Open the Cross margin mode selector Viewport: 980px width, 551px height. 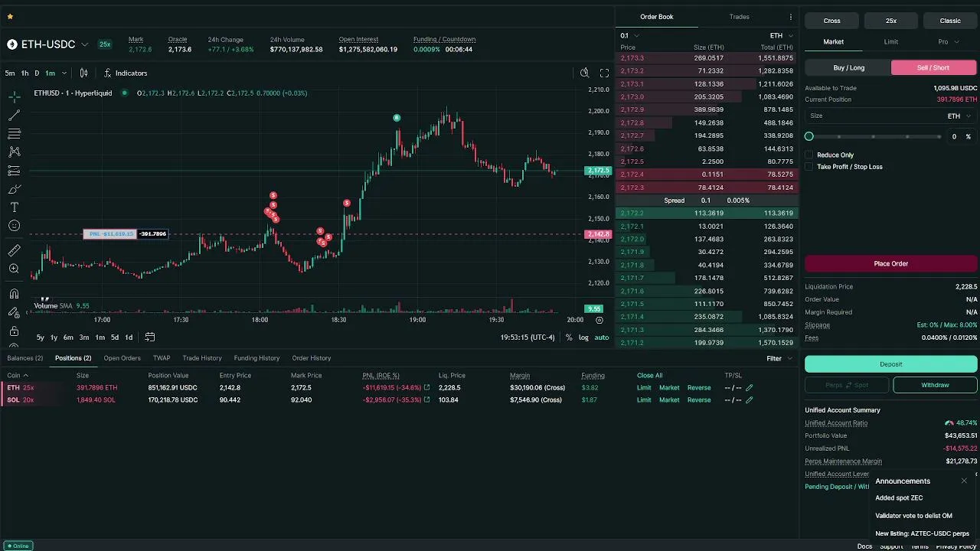[831, 21]
